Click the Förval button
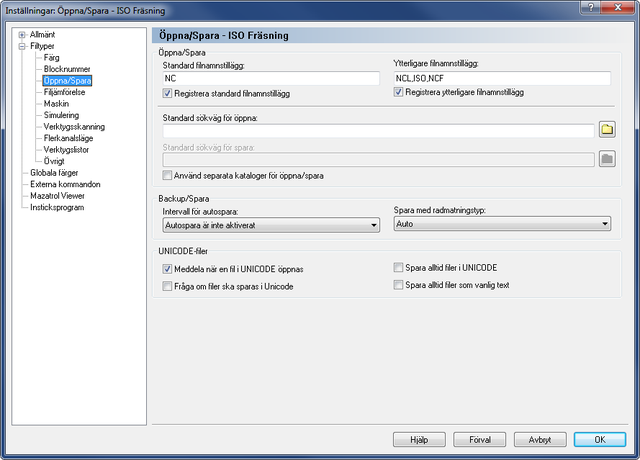The image size is (640, 460). 480,440
